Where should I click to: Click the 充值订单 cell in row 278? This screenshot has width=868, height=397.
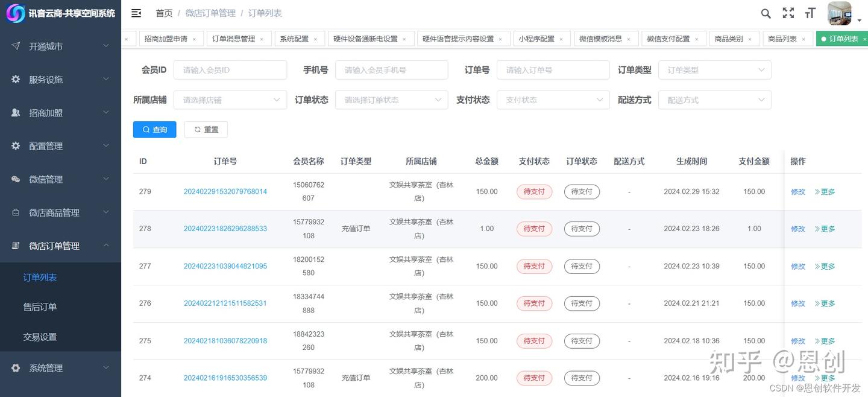(x=356, y=229)
